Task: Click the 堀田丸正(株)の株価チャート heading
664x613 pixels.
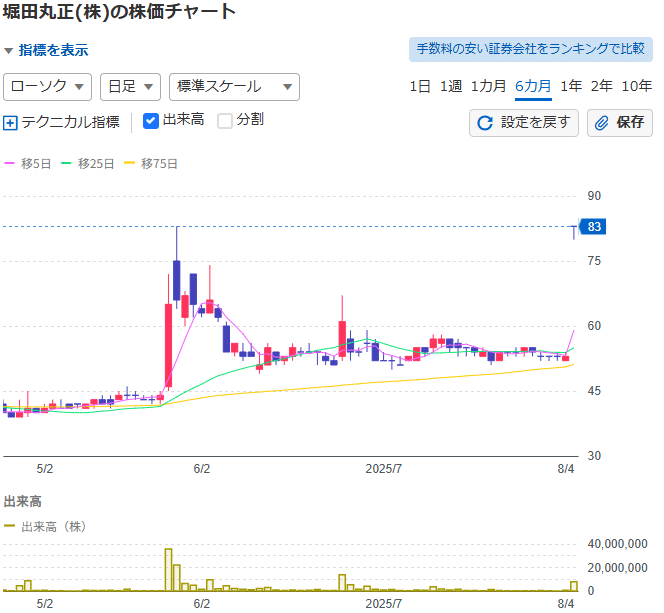Action: pos(119,11)
